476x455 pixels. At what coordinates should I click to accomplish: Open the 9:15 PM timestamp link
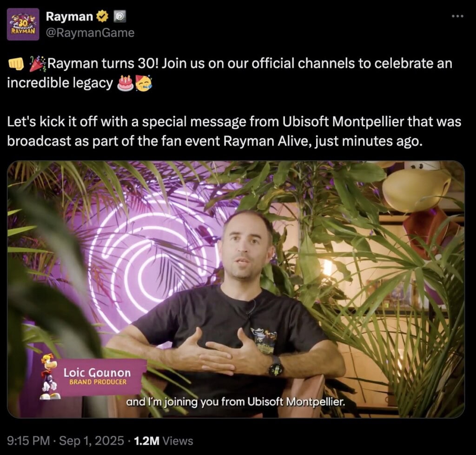pos(28,441)
